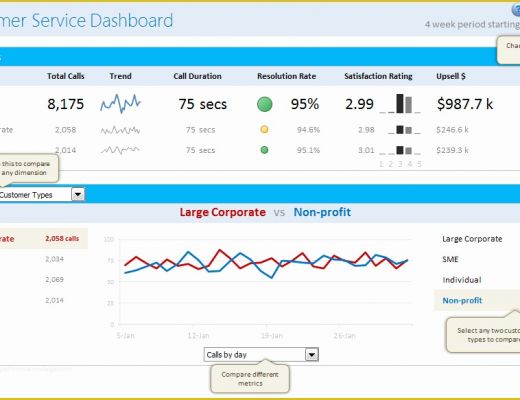Click the 2,069 calls value
The height and width of the screenshot is (400, 520).
click(x=54, y=279)
